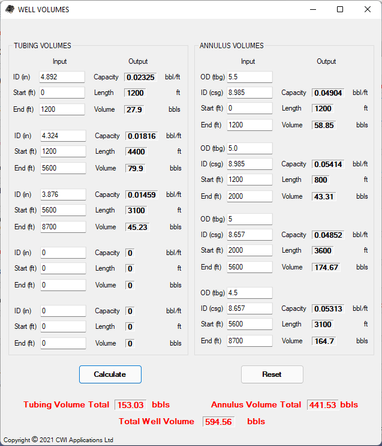Click the Copyright 2021 CWI Applications Ltd text
Viewport: 382px width, 446px height.
click(x=58, y=440)
